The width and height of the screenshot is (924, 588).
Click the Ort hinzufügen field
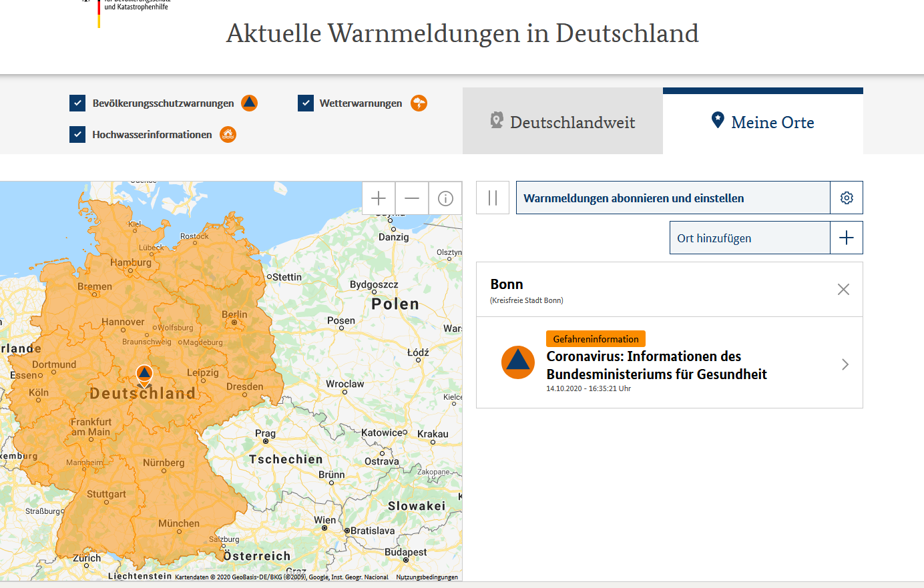(750, 238)
